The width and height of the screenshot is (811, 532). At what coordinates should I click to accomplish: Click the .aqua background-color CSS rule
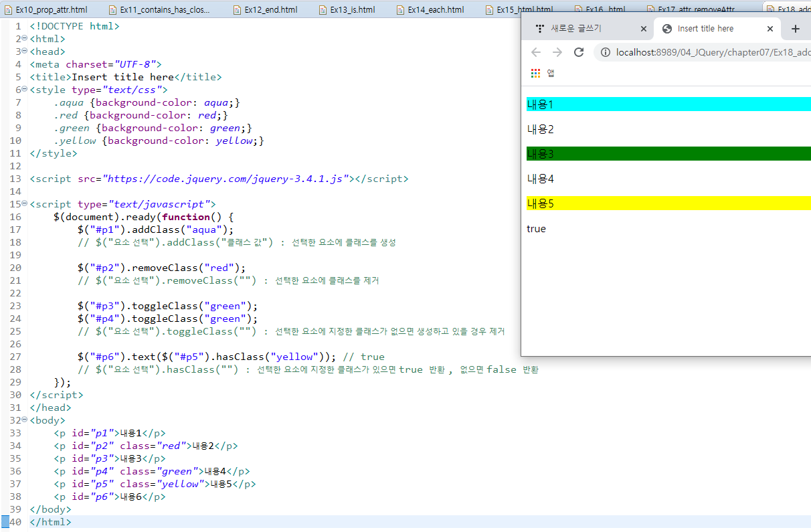pyautogui.click(x=147, y=102)
